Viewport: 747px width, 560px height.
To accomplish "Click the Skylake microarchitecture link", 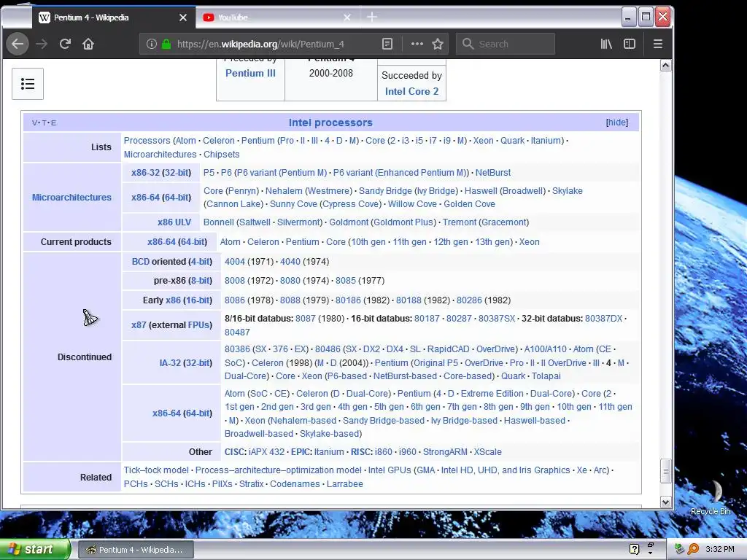I will 568,190.
